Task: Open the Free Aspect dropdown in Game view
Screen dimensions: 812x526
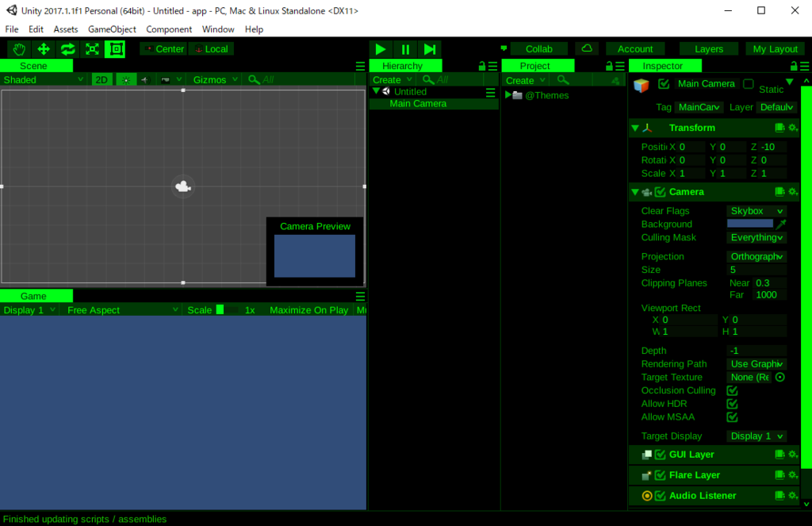Action: click(119, 309)
